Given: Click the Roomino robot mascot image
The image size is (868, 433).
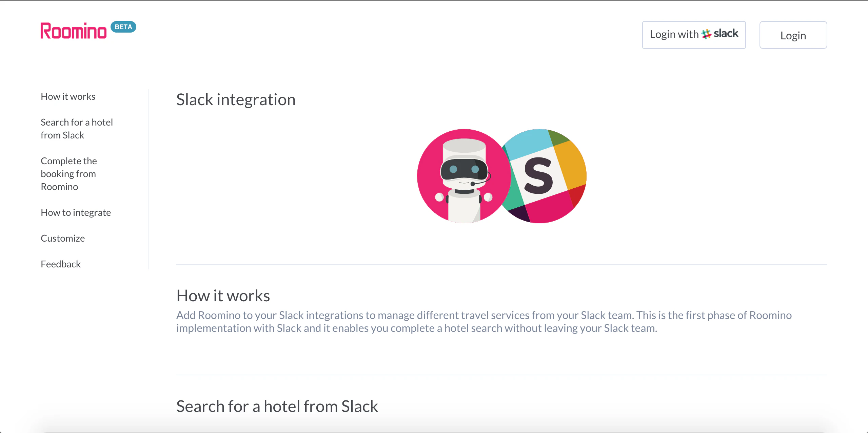Looking at the screenshot, I should click(463, 176).
